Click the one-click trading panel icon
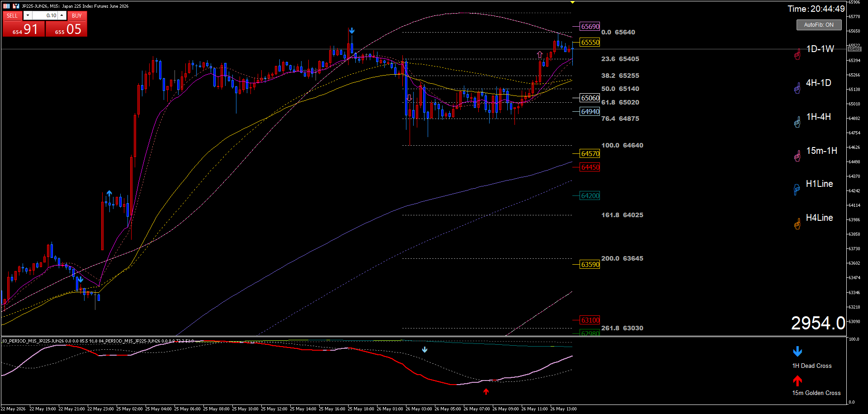 [x=16, y=6]
